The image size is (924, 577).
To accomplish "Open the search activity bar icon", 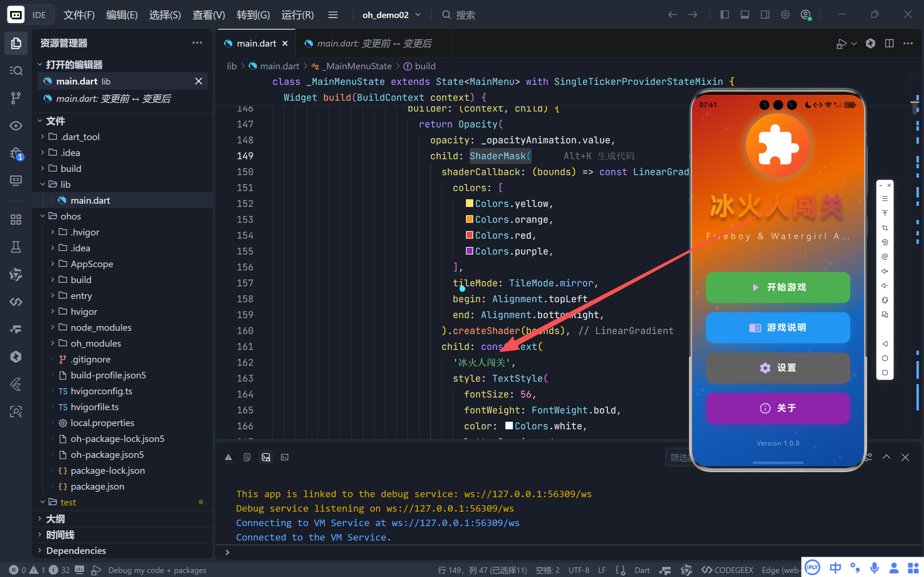I will point(16,71).
